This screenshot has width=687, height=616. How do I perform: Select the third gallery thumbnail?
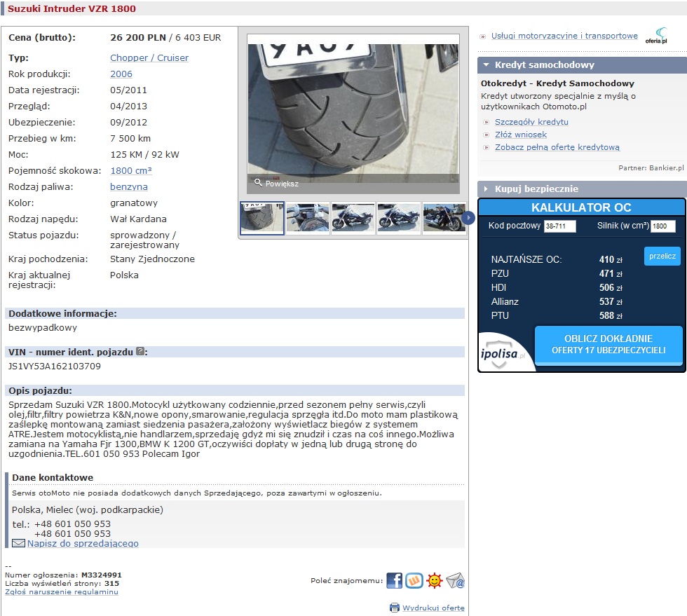(x=353, y=218)
